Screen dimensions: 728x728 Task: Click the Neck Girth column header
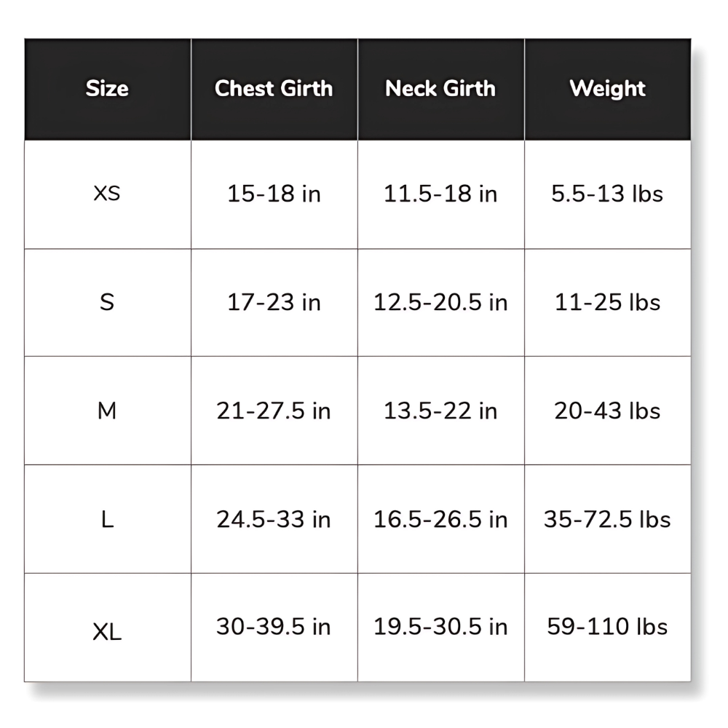[440, 89]
